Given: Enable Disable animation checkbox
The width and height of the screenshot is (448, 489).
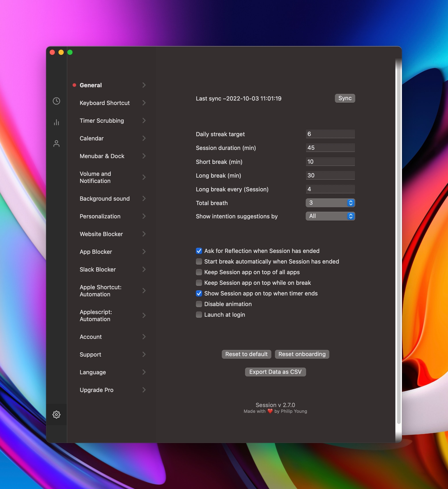Looking at the screenshot, I should click(199, 304).
